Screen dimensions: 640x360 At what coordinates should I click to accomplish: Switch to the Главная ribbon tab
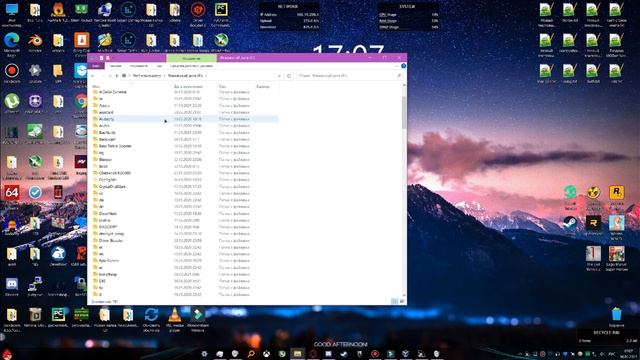116,66
